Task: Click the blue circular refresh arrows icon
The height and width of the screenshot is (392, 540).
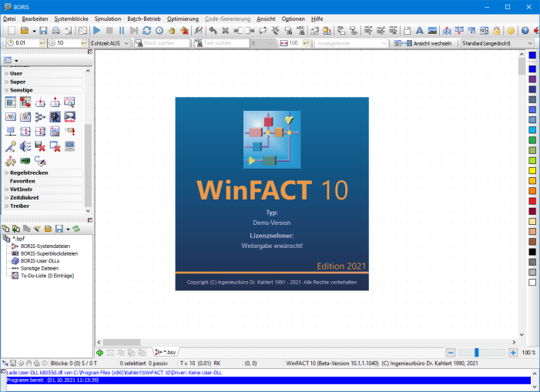Action: click(x=146, y=31)
